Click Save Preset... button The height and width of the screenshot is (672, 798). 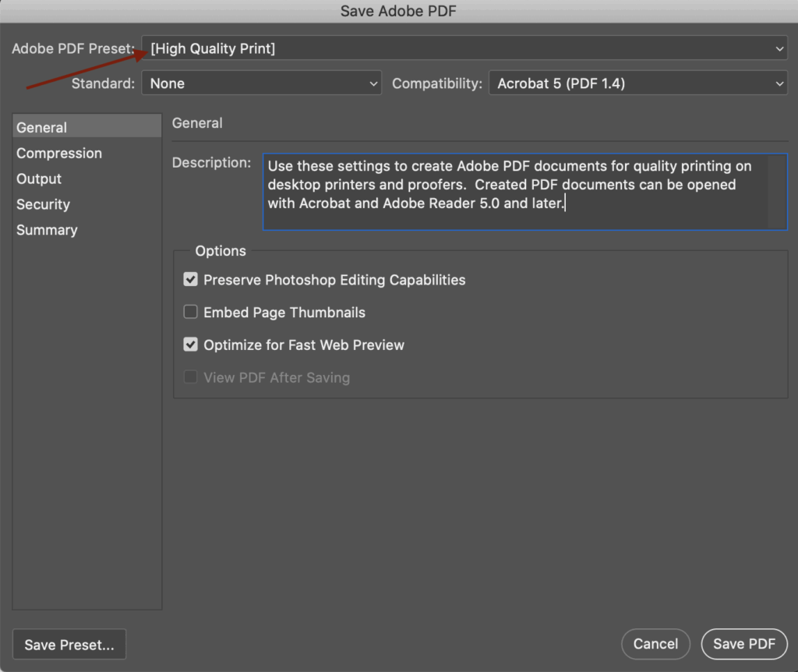pyautogui.click(x=69, y=645)
